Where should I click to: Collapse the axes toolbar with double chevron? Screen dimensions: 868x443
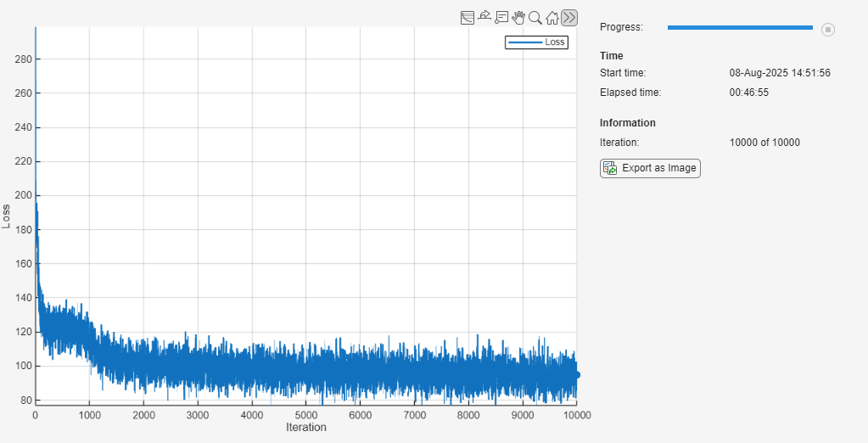[x=569, y=18]
